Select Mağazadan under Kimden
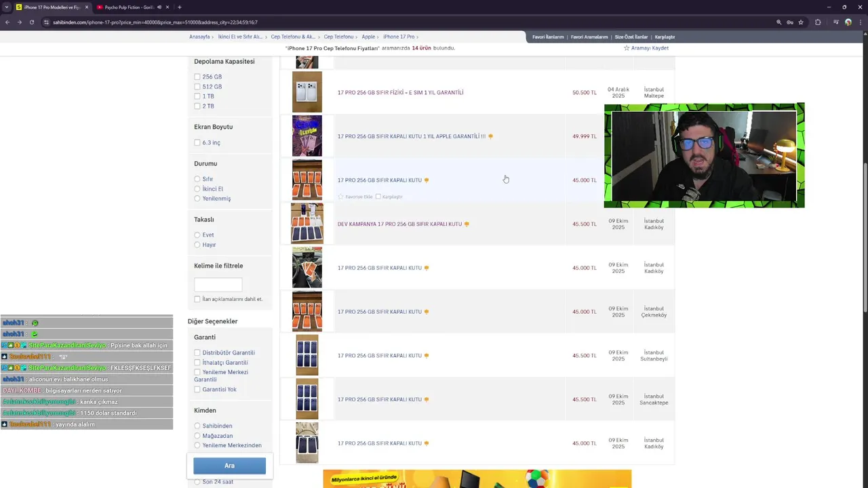The width and height of the screenshot is (868, 488). tap(197, 436)
